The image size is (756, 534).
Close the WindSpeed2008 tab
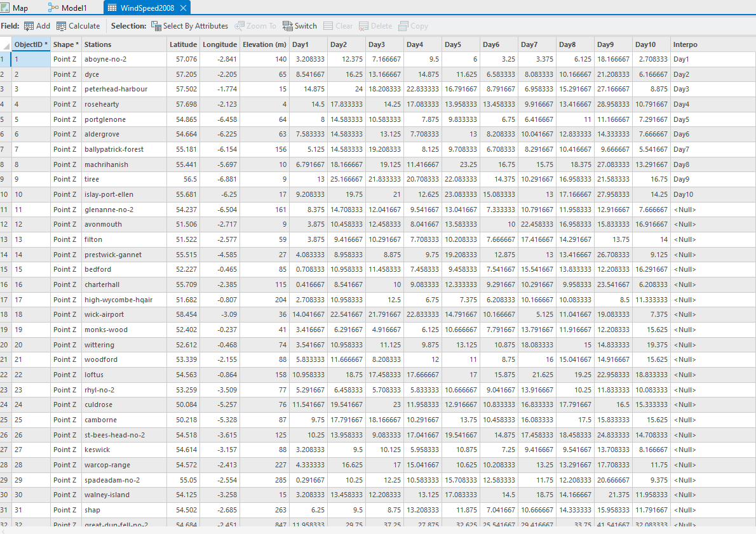183,8
